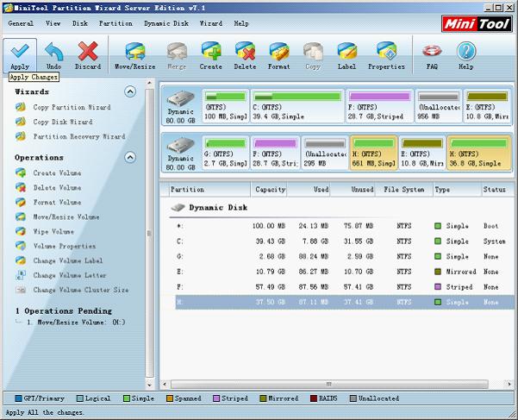Apply pending changes with the Apply button
This screenshot has width=518, height=420.
[x=20, y=55]
